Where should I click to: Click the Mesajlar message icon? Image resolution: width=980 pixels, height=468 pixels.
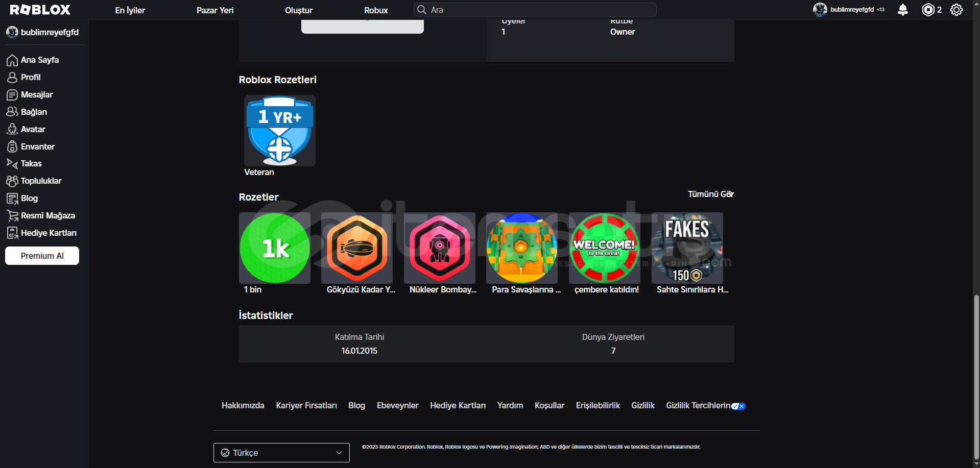click(12, 95)
